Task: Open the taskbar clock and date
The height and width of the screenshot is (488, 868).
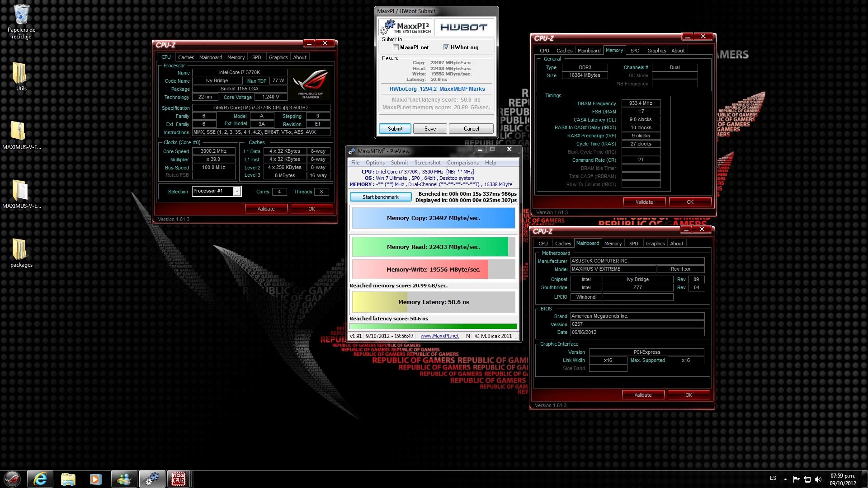Action: 843,479
